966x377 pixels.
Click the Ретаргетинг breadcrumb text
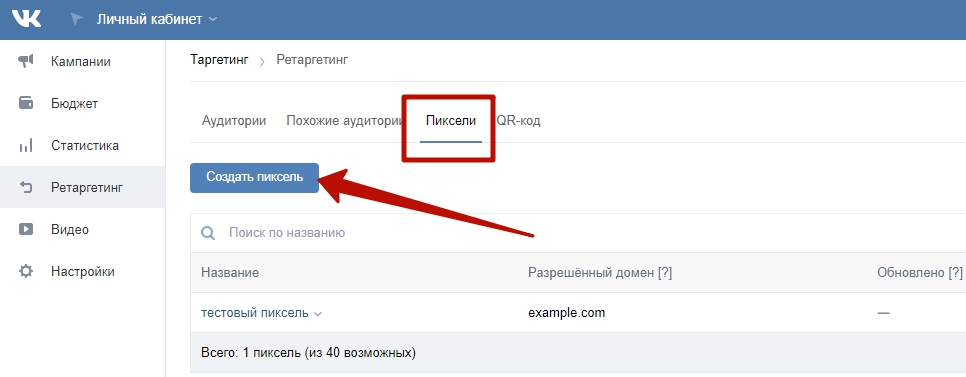click(x=312, y=60)
